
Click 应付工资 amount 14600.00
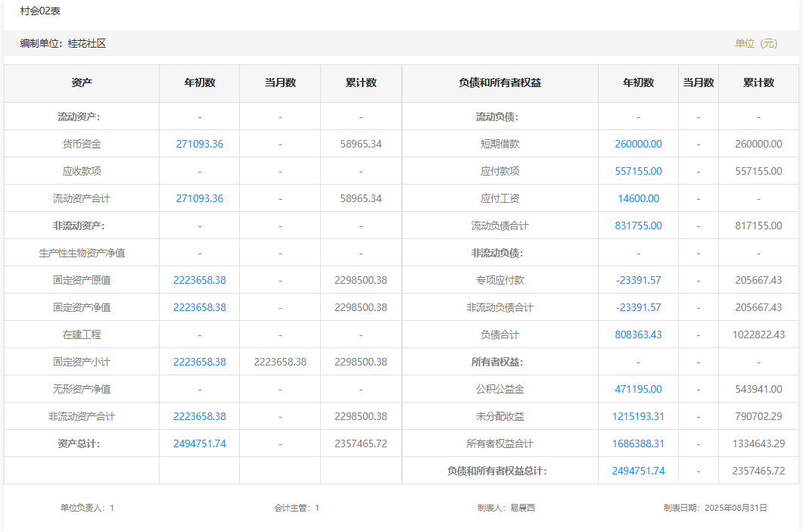coord(638,198)
